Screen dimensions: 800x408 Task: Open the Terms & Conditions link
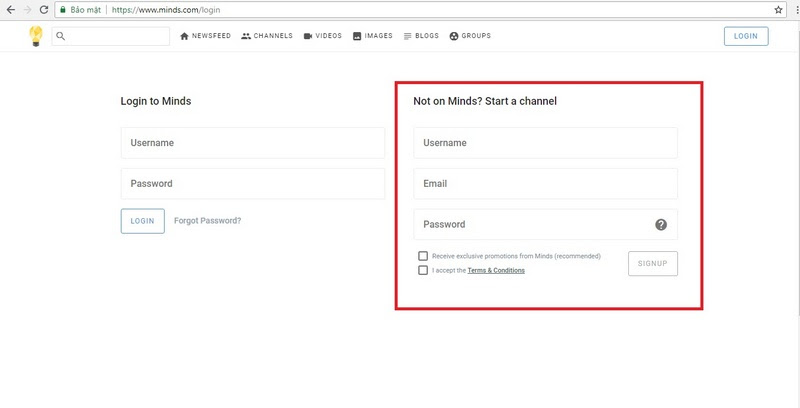[496, 270]
